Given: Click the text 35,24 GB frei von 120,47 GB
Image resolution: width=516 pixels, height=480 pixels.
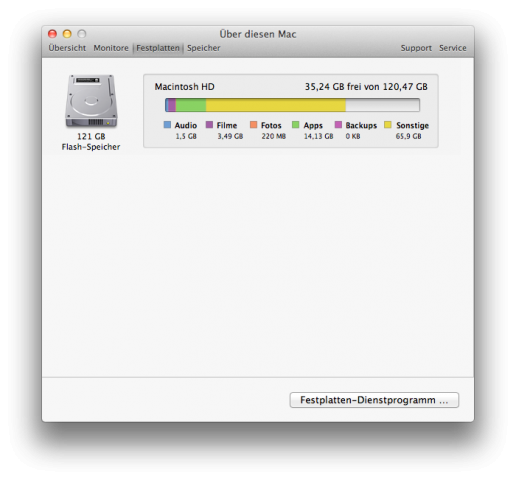Looking at the screenshot, I should [366, 87].
